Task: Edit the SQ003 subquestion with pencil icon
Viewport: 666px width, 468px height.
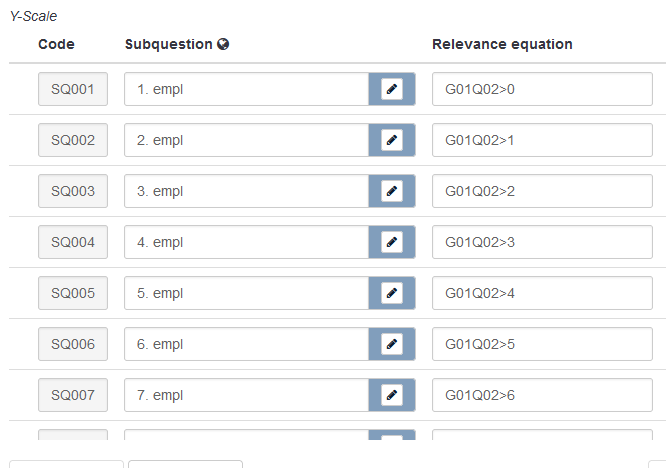Action: point(392,192)
